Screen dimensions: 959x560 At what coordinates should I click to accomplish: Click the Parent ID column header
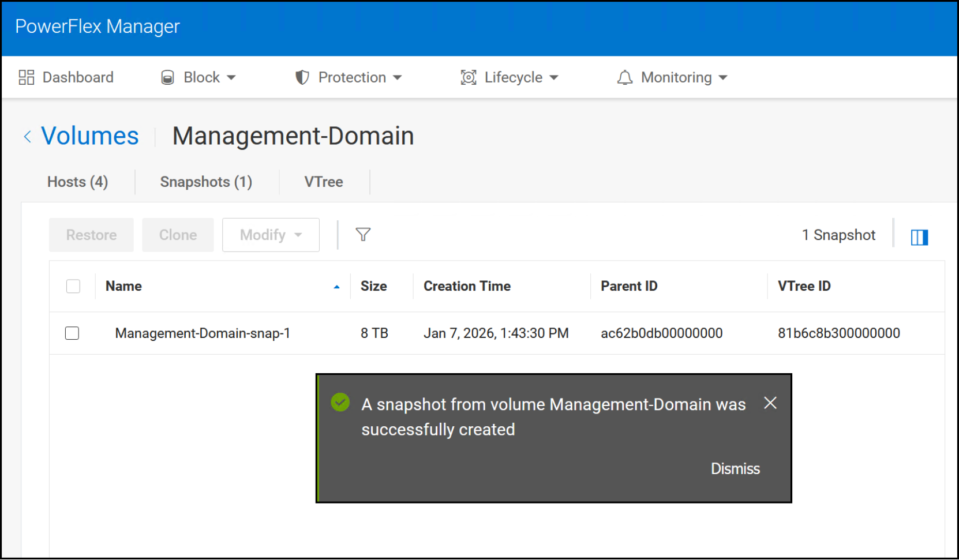(629, 286)
